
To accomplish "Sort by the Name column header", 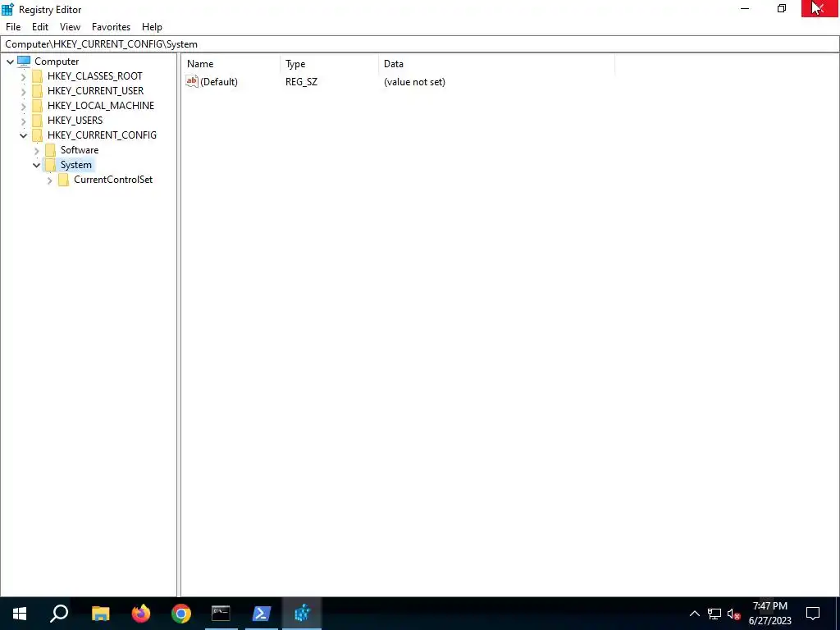I will click(231, 64).
